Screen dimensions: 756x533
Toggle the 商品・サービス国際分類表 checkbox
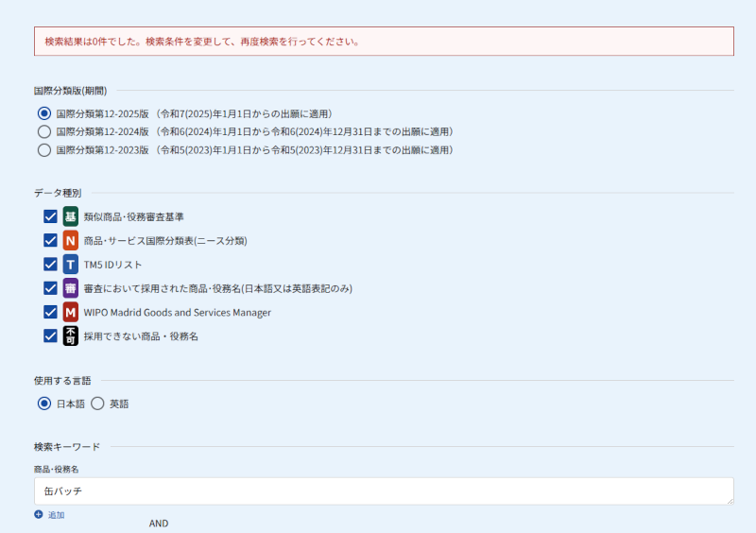pos(51,240)
